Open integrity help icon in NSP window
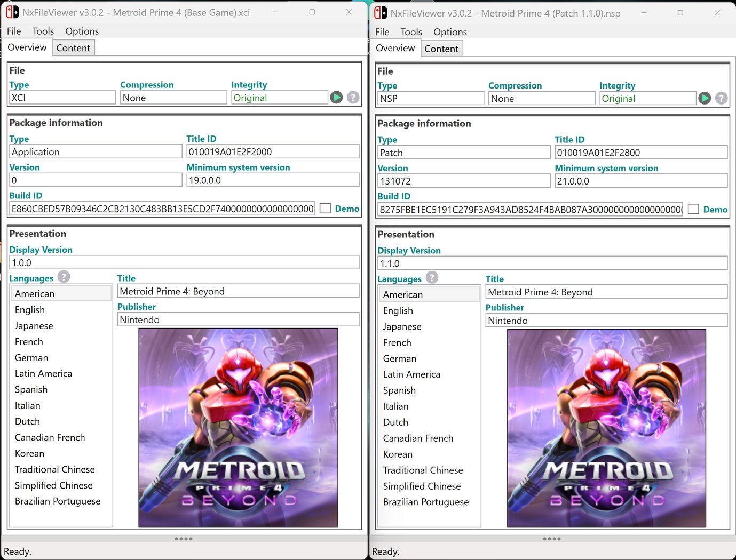 click(x=721, y=98)
